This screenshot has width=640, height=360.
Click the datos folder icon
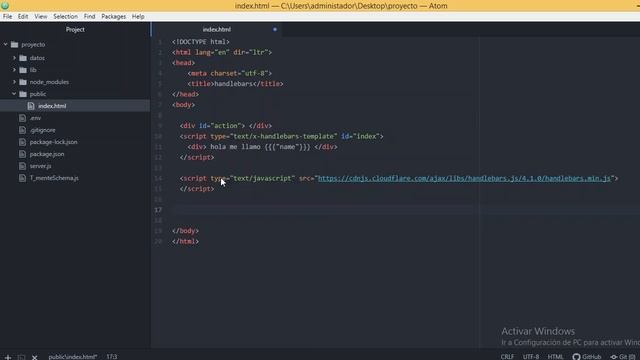(x=23, y=58)
